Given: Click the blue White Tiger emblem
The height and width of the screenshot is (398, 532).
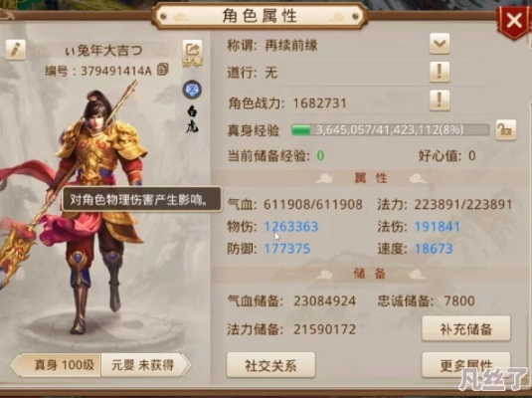Looking at the screenshot, I should click(x=192, y=90).
